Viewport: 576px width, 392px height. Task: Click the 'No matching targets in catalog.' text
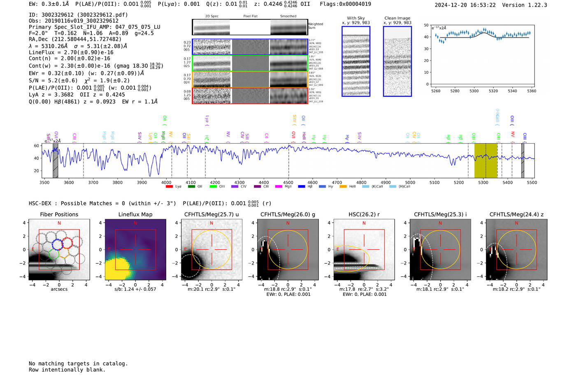point(78,364)
